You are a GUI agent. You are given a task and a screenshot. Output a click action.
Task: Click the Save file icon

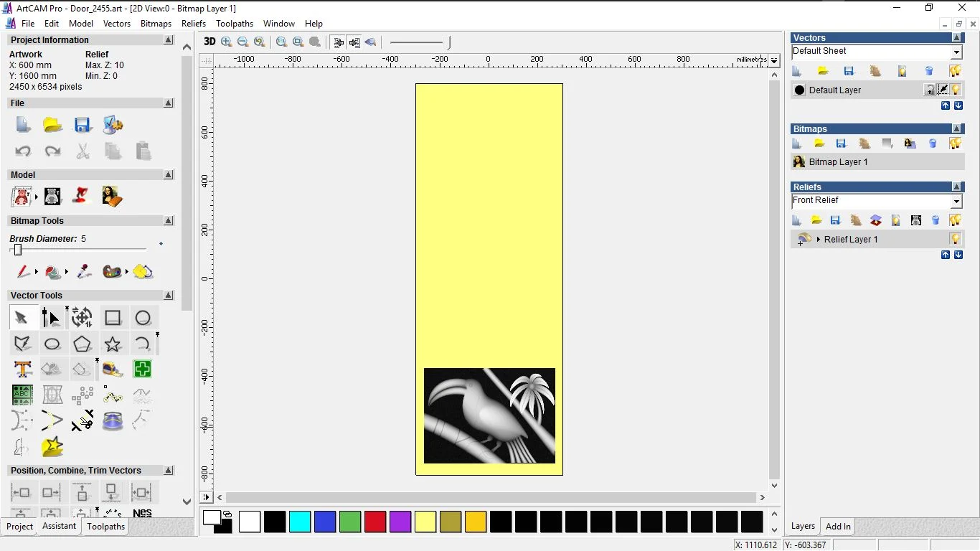(x=83, y=125)
